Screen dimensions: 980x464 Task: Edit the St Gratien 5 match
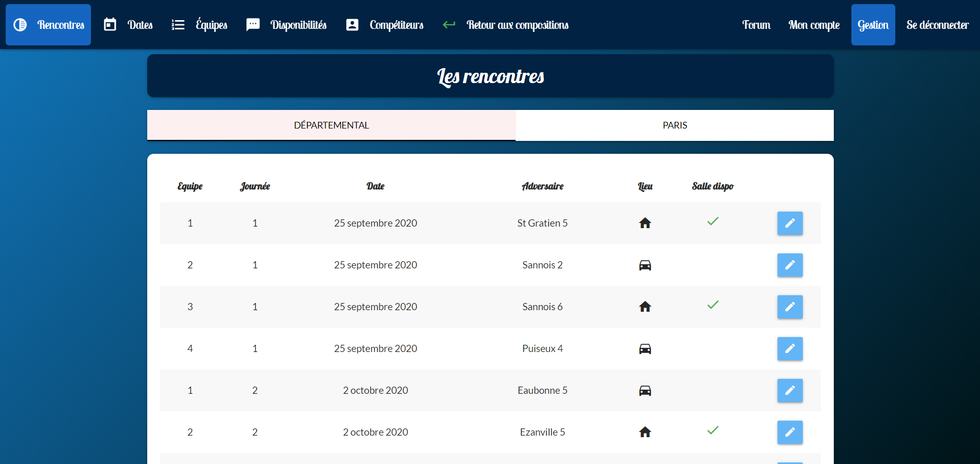tap(790, 223)
